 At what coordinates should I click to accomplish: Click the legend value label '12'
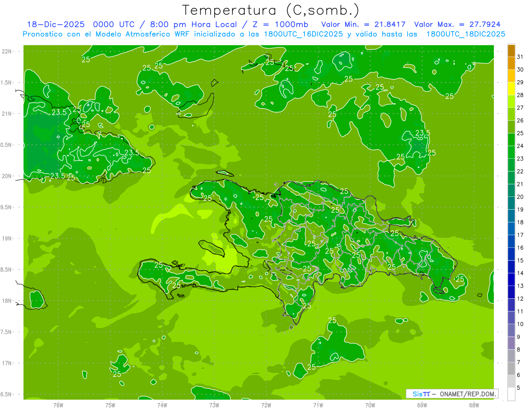[520, 299]
